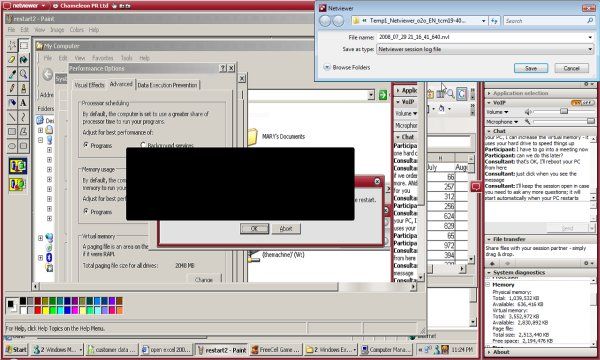The width and height of the screenshot is (600, 360).
Task: Click the Search field in save dialog
Action: (549, 21)
